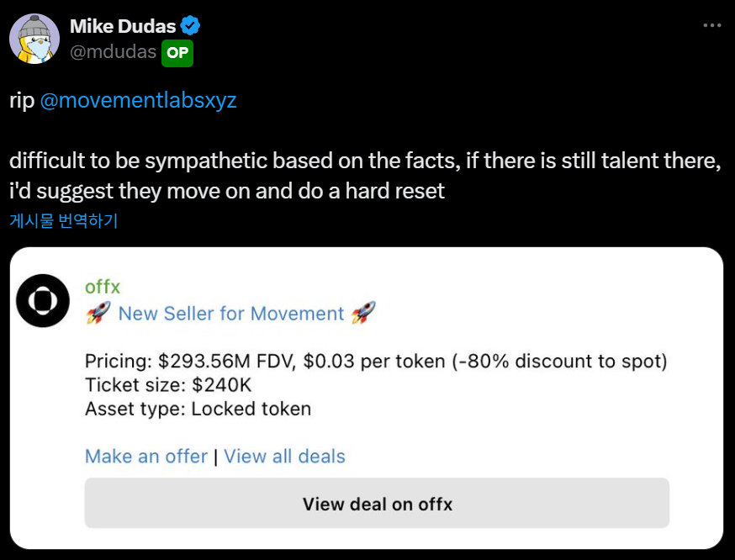Click the green offx sender name
Image resolution: width=735 pixels, height=560 pixels.
coord(103,287)
